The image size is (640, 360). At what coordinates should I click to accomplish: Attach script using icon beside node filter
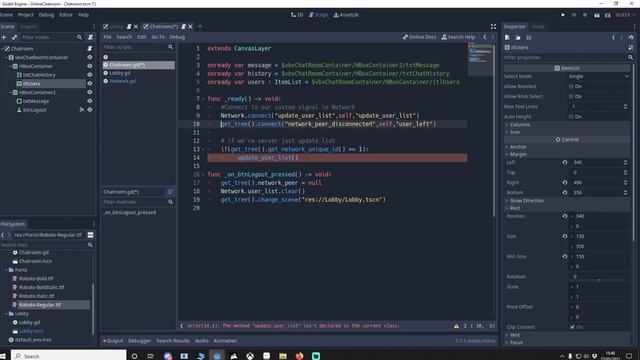point(90,37)
